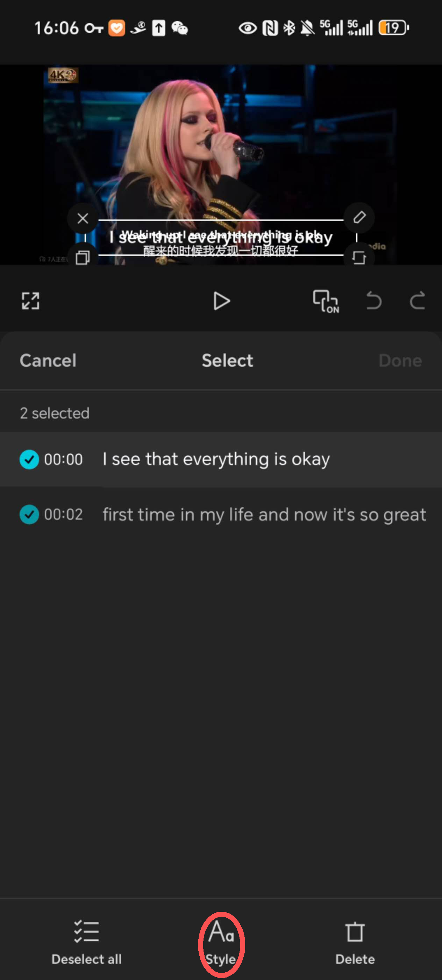Screen dimensions: 442x980
Task: Tap the caption text box in the preview
Action: click(221, 238)
